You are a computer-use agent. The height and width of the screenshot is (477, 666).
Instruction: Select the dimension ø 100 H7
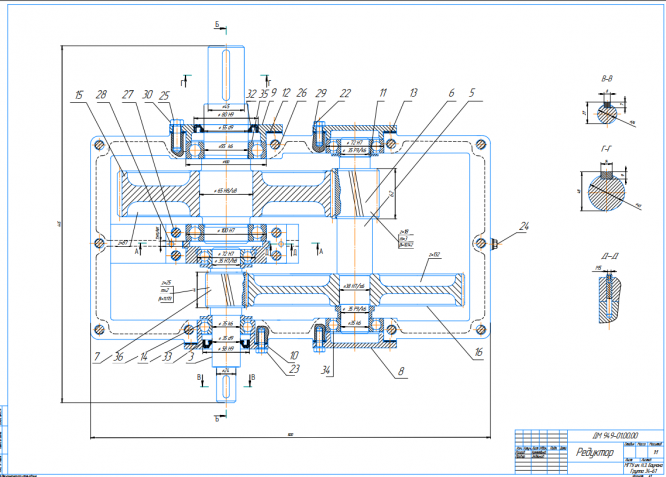[226, 230]
